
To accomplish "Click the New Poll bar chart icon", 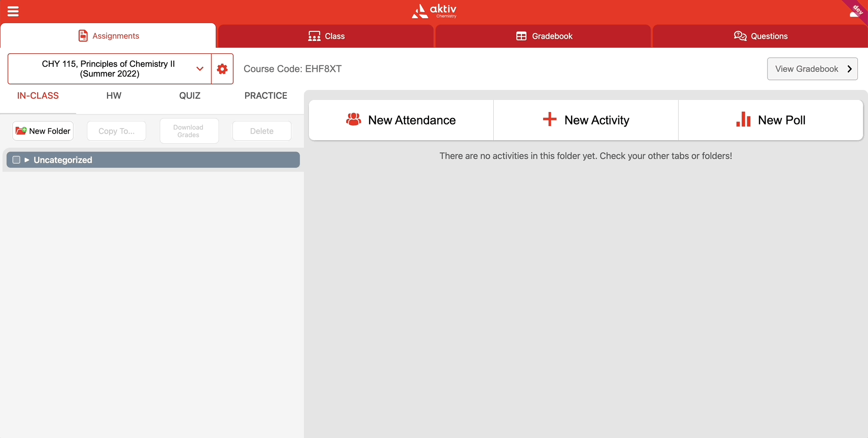I will pos(743,120).
